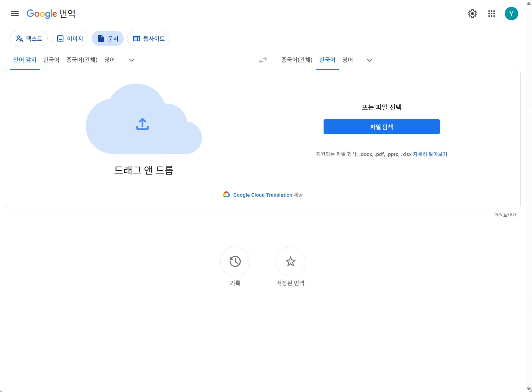The height and width of the screenshot is (392, 532).
Task: Click the Google Cloud logo icon
Action: pyautogui.click(x=226, y=194)
